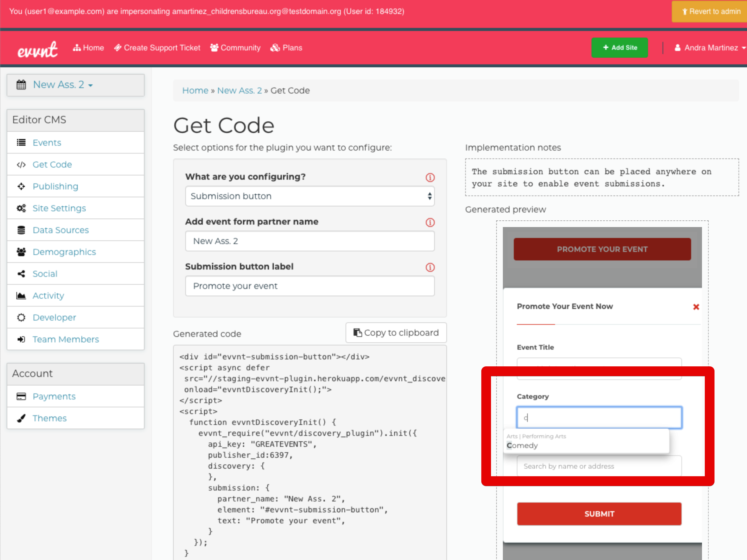The width and height of the screenshot is (747, 560).
Task: Click Revert to admin button
Action: 710,12
